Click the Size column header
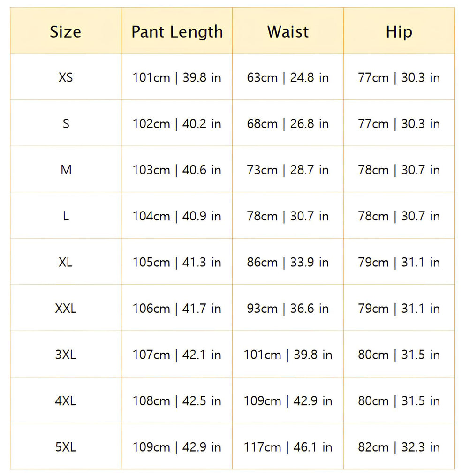469x476 pixels. [x=66, y=32]
